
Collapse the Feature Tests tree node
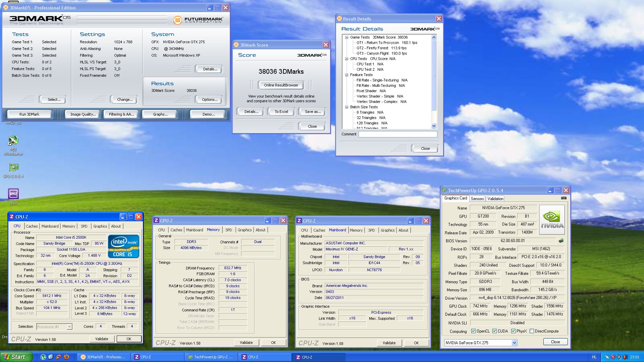[x=346, y=75]
